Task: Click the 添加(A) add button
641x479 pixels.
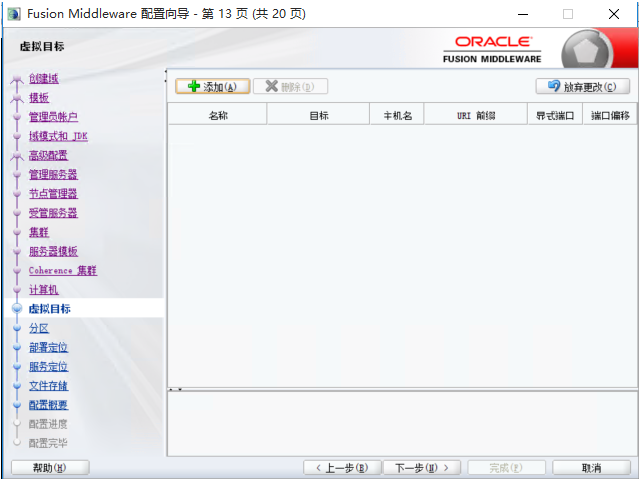Action: click(213, 87)
